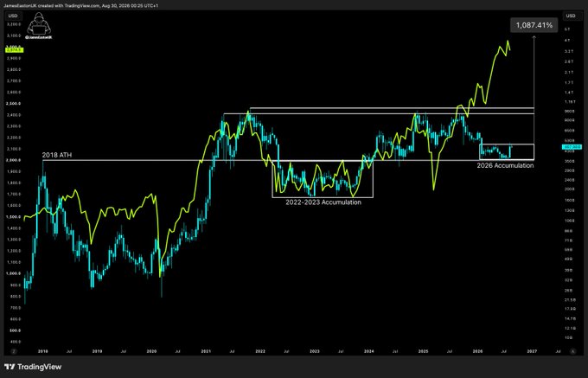Click the 1,087.41% measurement label
Screen dimensions: 588x378
(534, 25)
